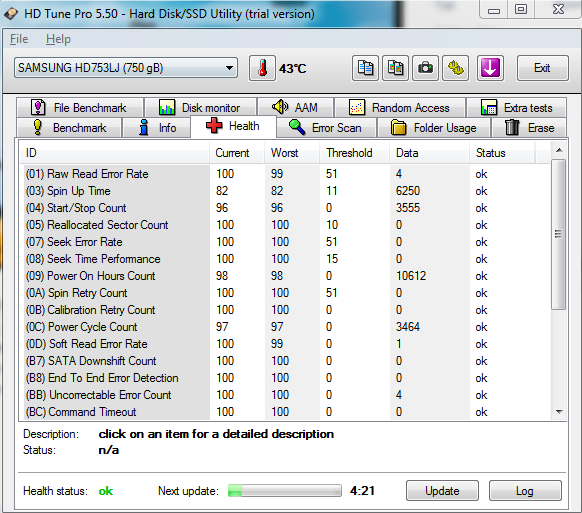Click the copy text to clipboard icon

click(x=365, y=68)
